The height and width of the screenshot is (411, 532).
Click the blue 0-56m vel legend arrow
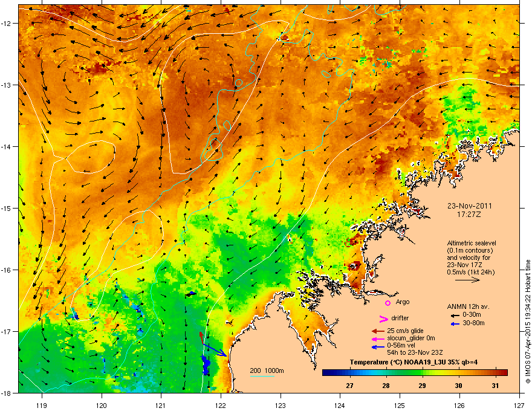378,347
